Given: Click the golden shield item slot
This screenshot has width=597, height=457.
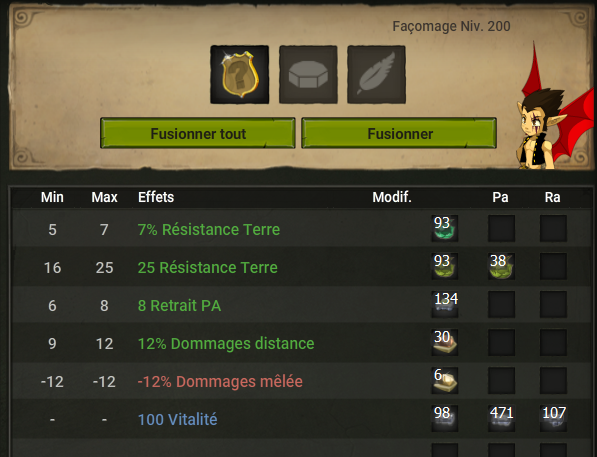Looking at the screenshot, I should point(239,75).
